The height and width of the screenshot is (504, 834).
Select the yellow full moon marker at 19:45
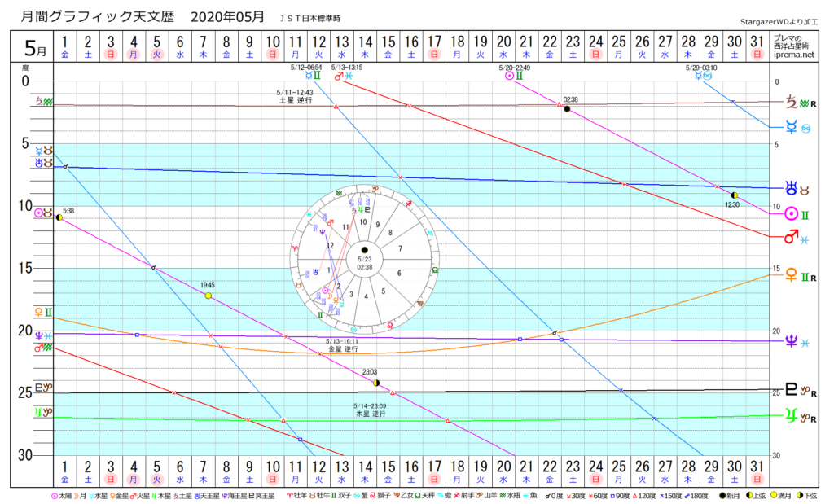pyautogui.click(x=208, y=296)
